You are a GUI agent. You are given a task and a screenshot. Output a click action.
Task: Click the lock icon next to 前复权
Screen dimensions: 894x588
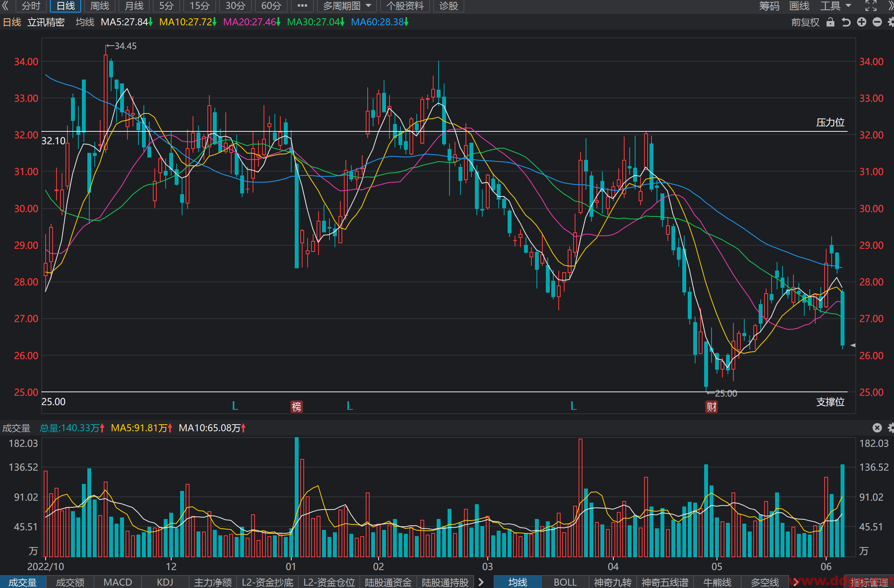(x=830, y=22)
